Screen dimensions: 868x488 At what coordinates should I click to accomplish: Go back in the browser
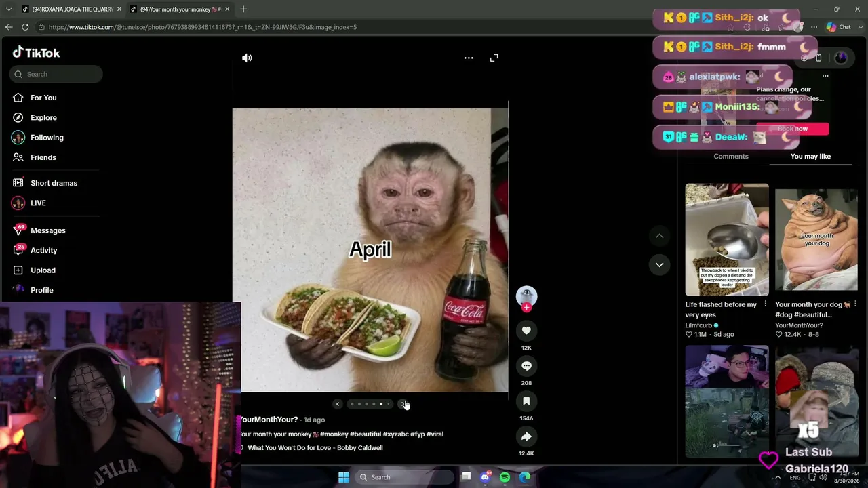point(9,27)
